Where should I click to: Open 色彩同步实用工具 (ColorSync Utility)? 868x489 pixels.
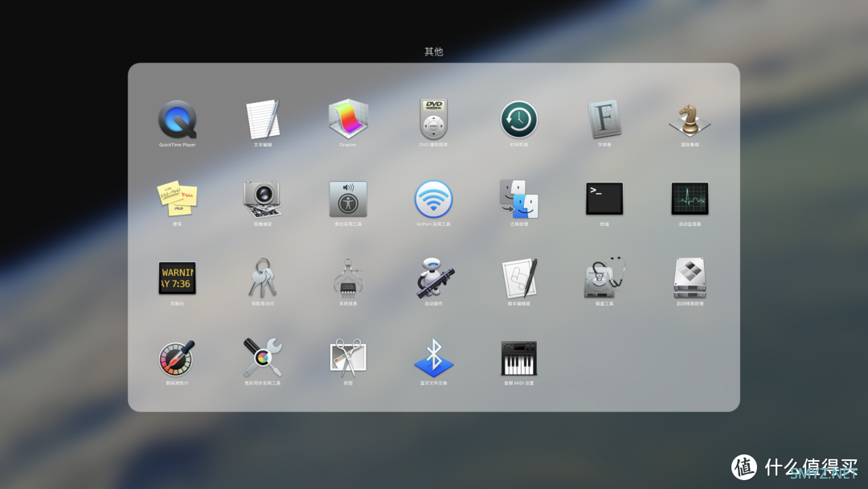pyautogui.click(x=263, y=358)
